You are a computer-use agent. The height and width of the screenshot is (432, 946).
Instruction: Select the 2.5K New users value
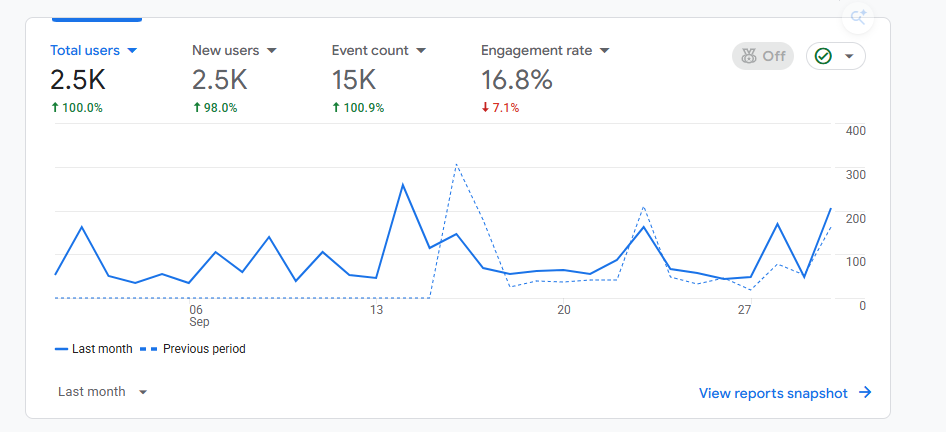[x=220, y=80]
